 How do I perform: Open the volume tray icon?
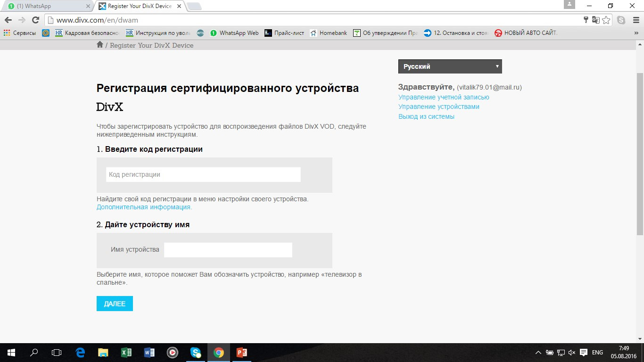click(572, 353)
